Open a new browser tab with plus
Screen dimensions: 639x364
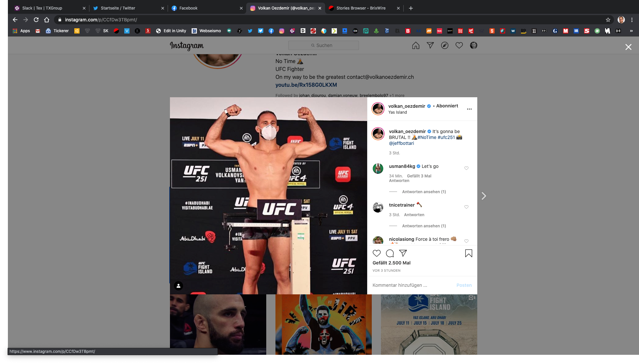(411, 8)
